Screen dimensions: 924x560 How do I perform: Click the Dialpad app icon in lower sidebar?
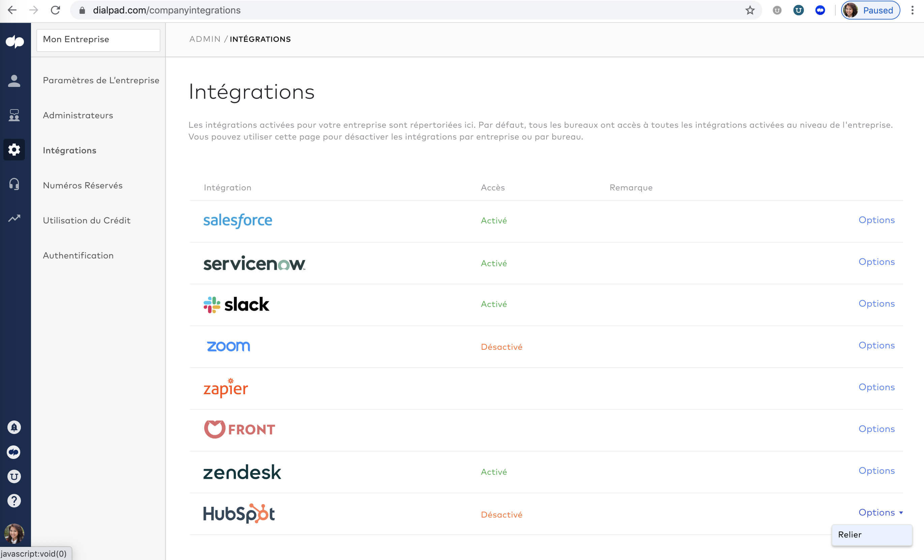pyautogui.click(x=14, y=452)
